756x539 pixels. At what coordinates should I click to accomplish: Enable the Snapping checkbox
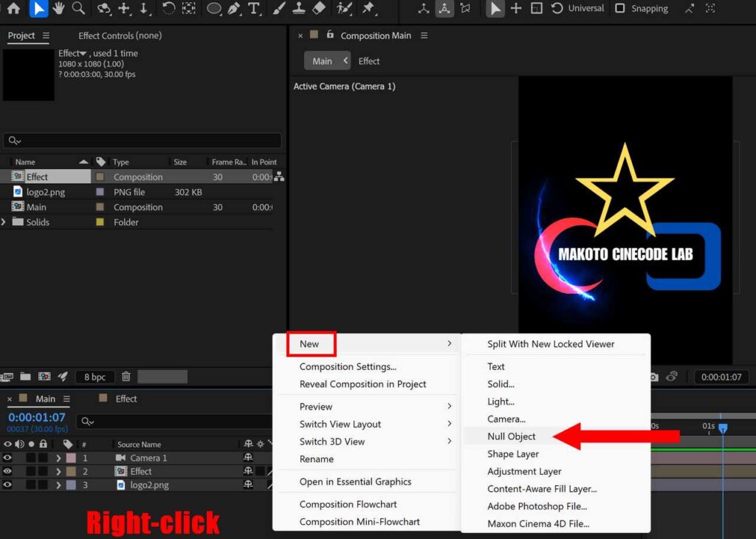(x=620, y=8)
